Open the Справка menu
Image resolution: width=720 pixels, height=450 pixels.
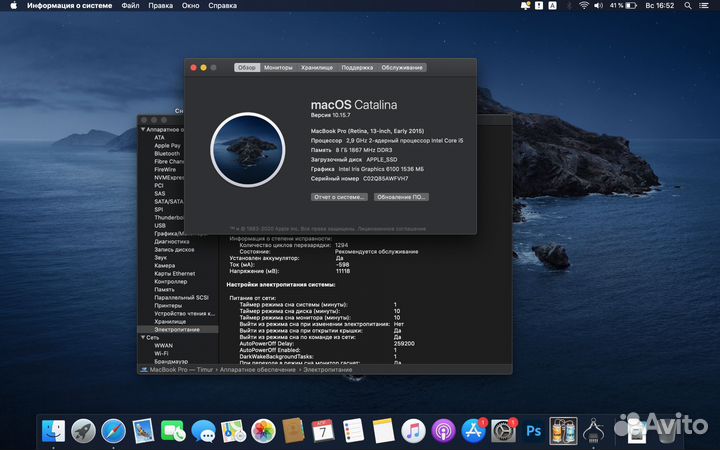(223, 6)
